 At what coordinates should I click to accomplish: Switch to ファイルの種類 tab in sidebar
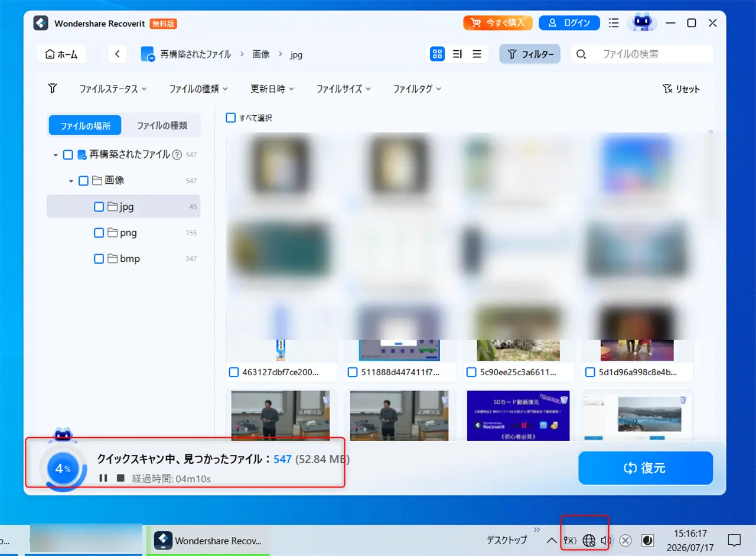[162, 125]
